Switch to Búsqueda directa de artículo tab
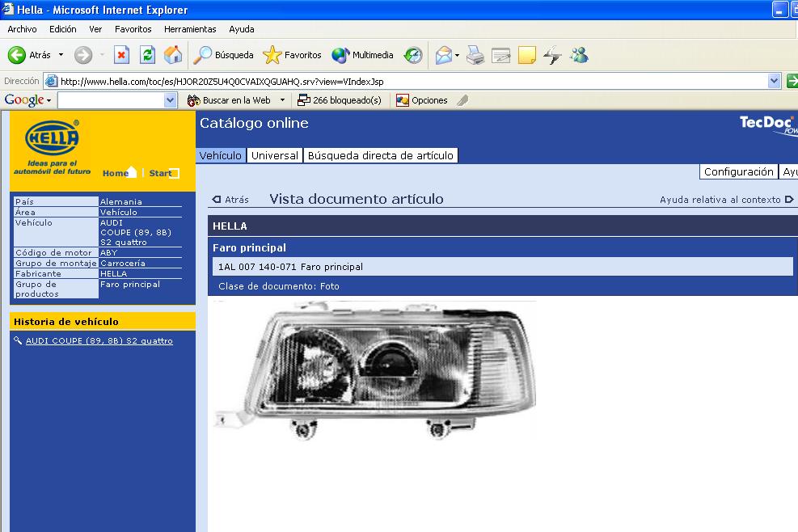This screenshot has height=532, width=798. click(380, 156)
